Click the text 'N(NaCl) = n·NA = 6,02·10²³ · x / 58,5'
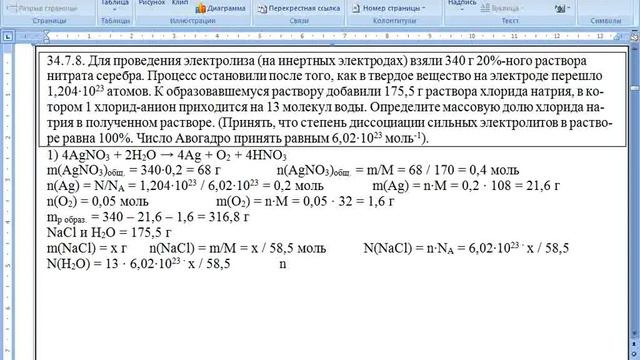Screen dimensions: 640x360 pos(466,248)
